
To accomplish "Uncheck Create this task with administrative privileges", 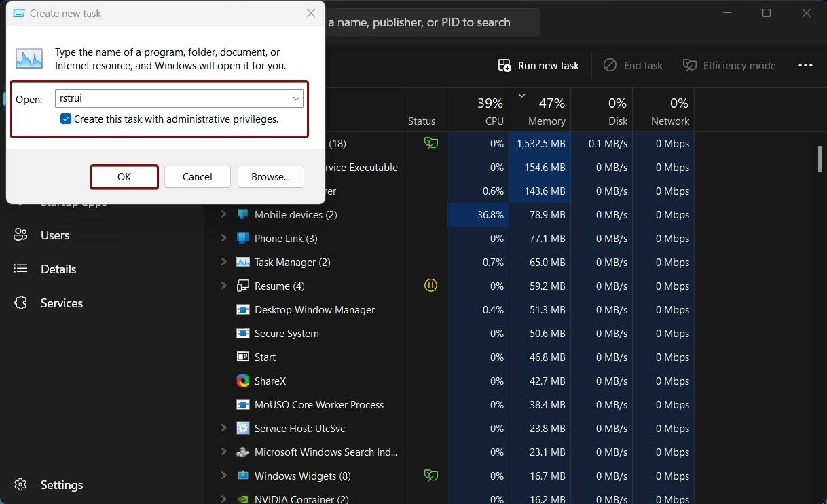I will 66,119.
